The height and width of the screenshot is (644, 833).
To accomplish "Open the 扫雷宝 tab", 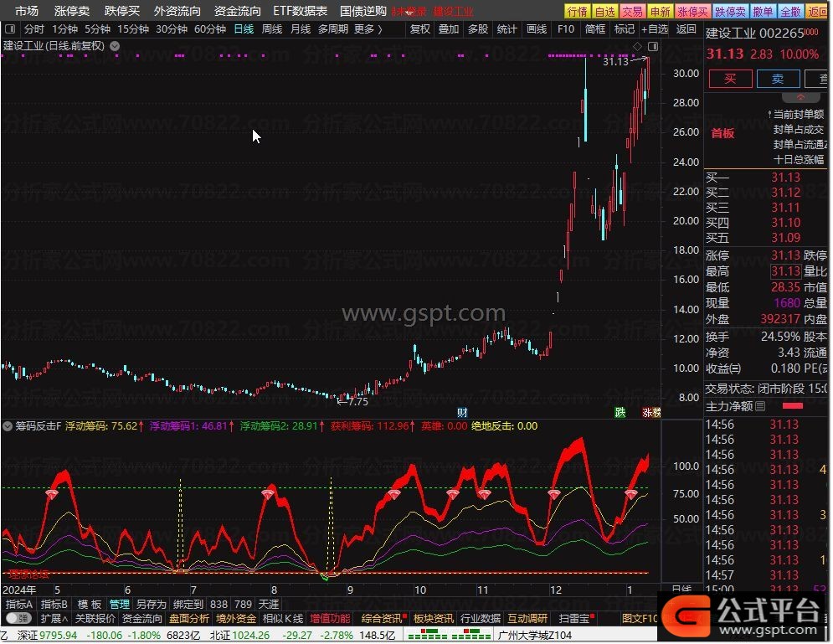I will (x=576, y=619).
